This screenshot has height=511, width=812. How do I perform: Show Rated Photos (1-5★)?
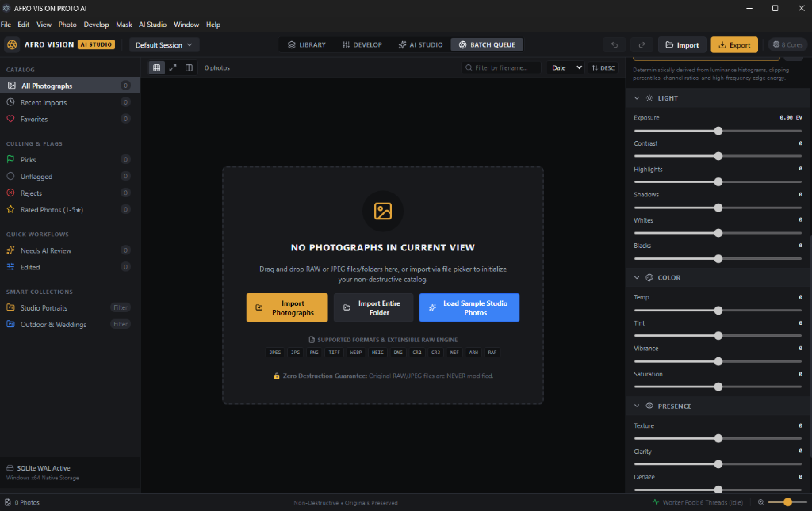tap(70, 209)
